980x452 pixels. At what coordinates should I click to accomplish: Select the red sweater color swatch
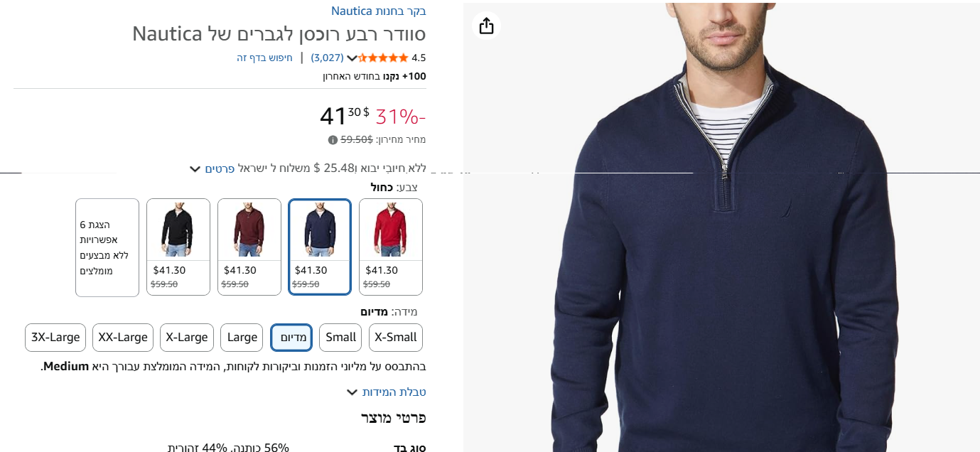pyautogui.click(x=391, y=247)
